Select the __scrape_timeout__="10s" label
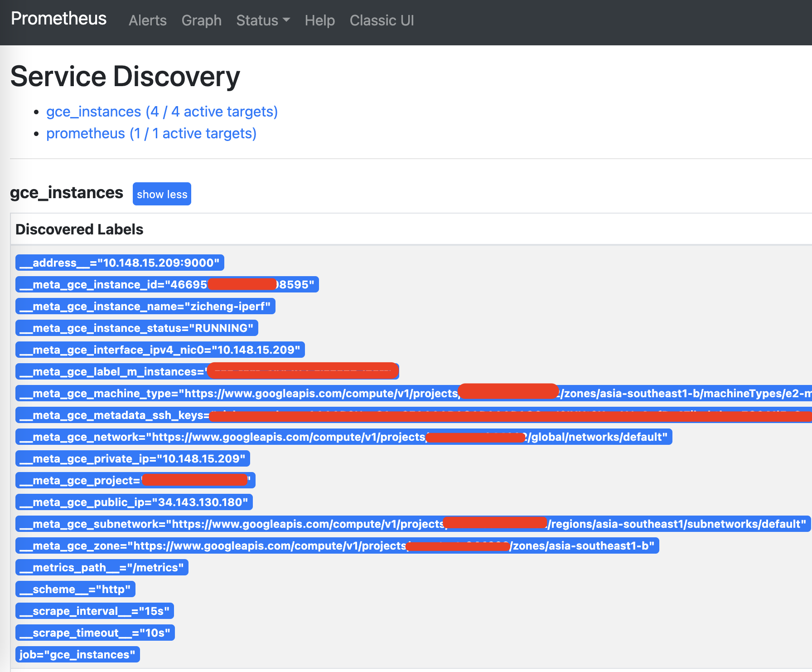 [95, 633]
